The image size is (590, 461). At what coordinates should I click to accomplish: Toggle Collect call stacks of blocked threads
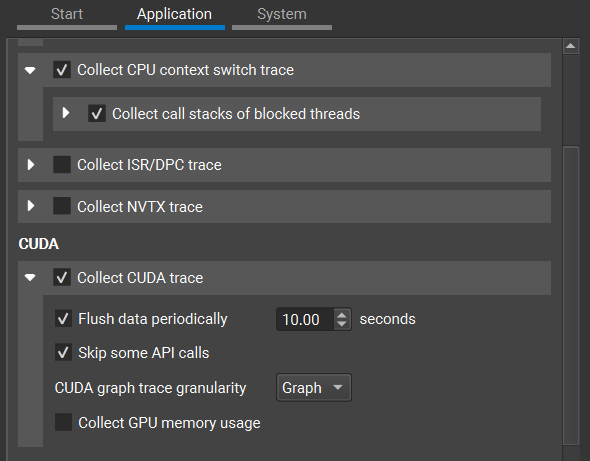(x=97, y=113)
